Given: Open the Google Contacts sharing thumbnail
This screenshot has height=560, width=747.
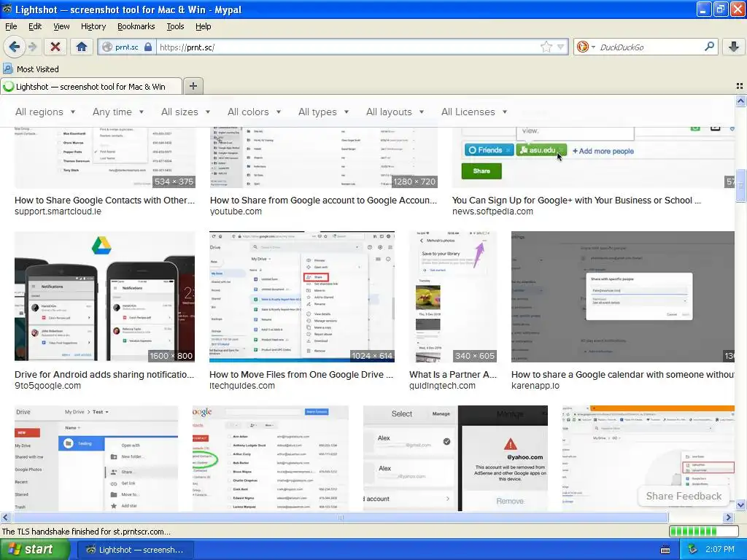Looking at the screenshot, I should 105,157.
